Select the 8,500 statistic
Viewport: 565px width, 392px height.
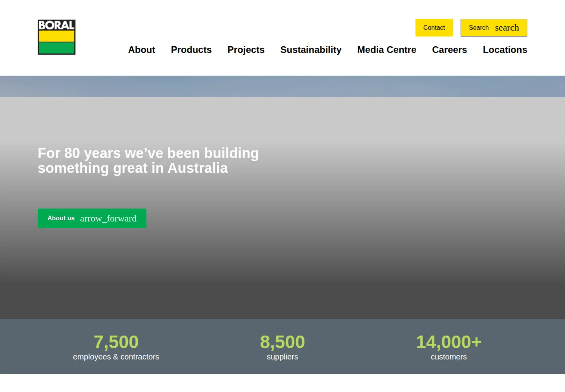tap(282, 342)
